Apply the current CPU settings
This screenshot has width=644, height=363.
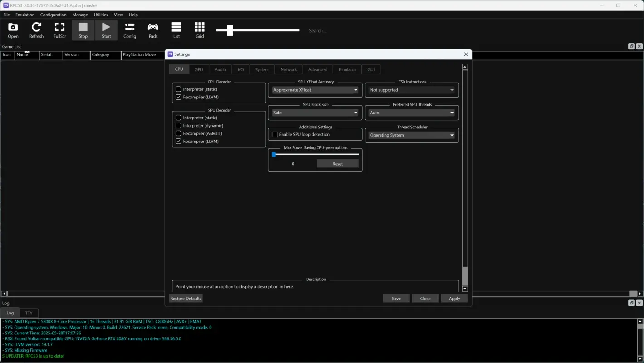[x=454, y=298]
